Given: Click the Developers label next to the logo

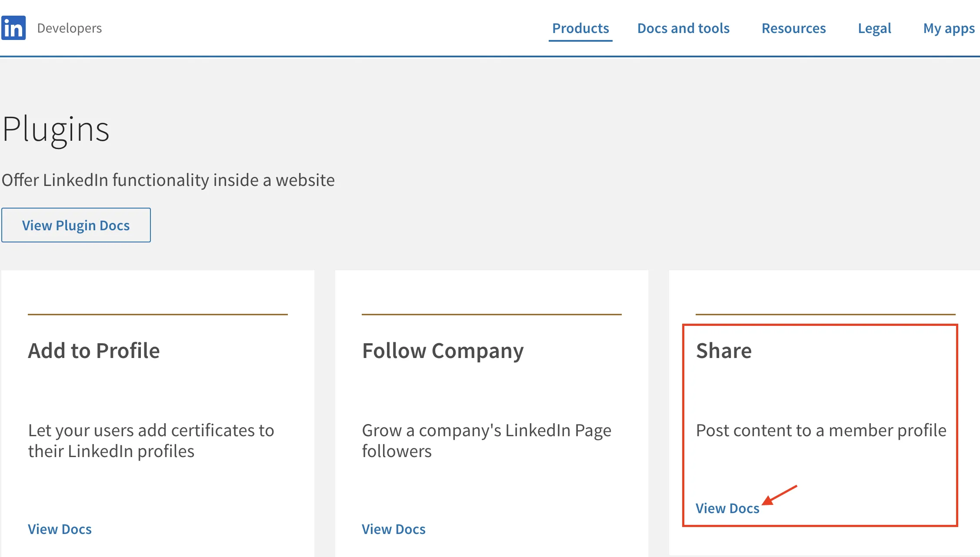Looking at the screenshot, I should pyautogui.click(x=69, y=28).
